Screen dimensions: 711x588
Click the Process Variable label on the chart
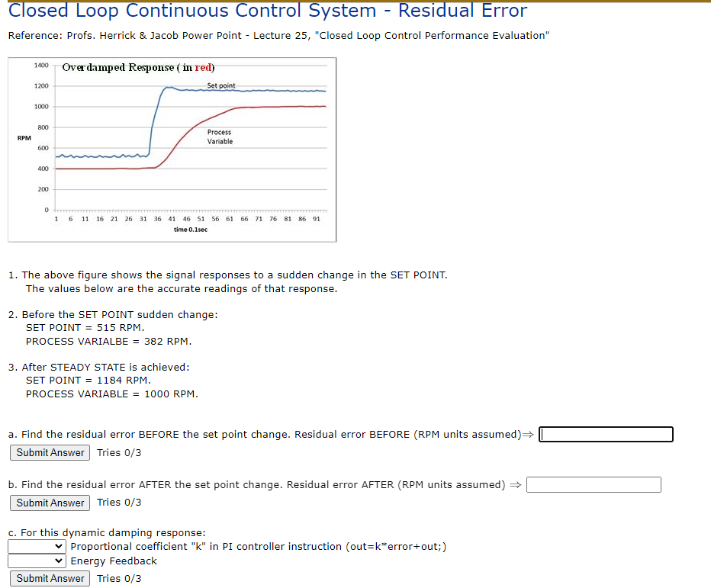220,137
